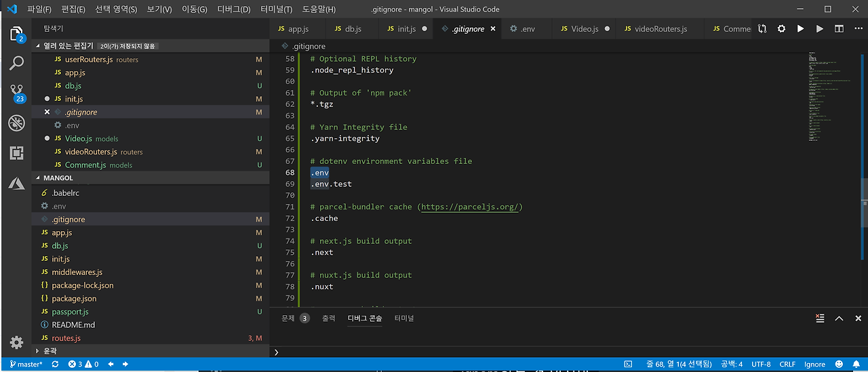Screen dimensions: 868x372
Task: Open the parceljs.org link in the editor
Action: [471, 207]
